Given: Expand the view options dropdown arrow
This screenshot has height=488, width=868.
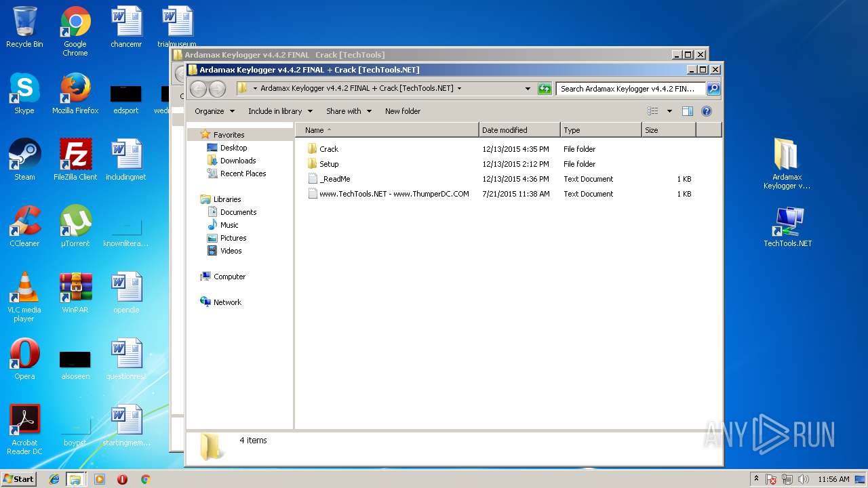Looking at the screenshot, I should coord(669,111).
